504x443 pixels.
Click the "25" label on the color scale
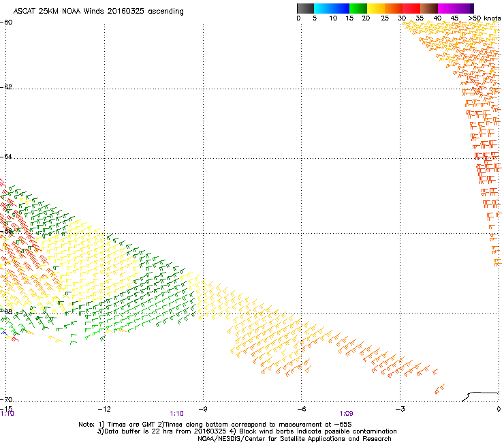pos(385,18)
